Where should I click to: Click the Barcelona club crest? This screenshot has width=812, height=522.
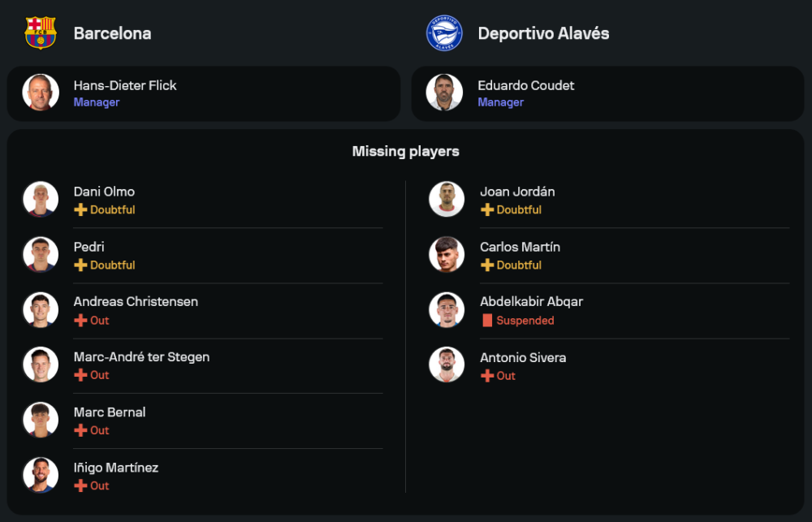[x=41, y=33]
